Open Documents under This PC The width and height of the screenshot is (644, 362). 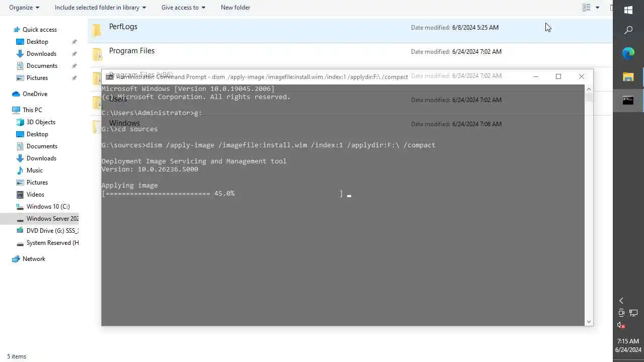click(42, 146)
